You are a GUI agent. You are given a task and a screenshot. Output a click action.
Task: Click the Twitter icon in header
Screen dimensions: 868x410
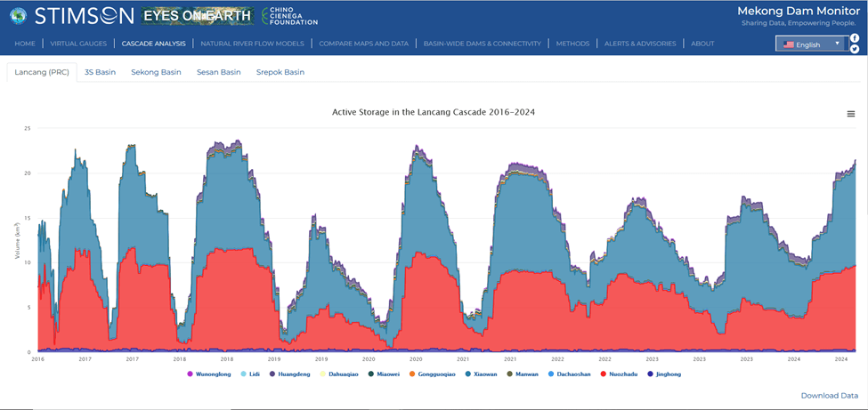tap(855, 50)
